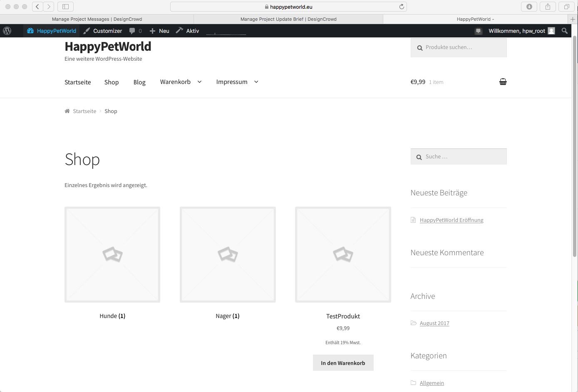Toggle the Safari sidebar button
Viewport: 578px width, 392px height.
coord(65,7)
